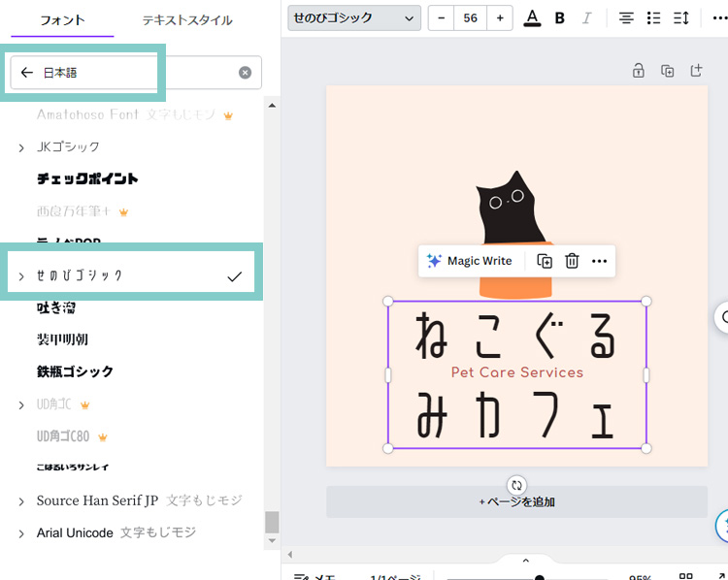Click the horizontal scroll left arrow
This screenshot has height=580, width=728.
[x=290, y=555]
